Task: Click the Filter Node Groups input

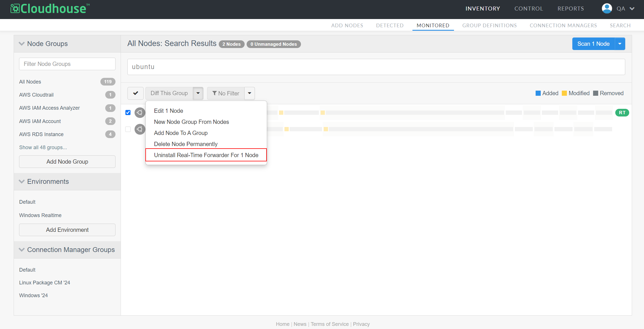Action: (67, 64)
